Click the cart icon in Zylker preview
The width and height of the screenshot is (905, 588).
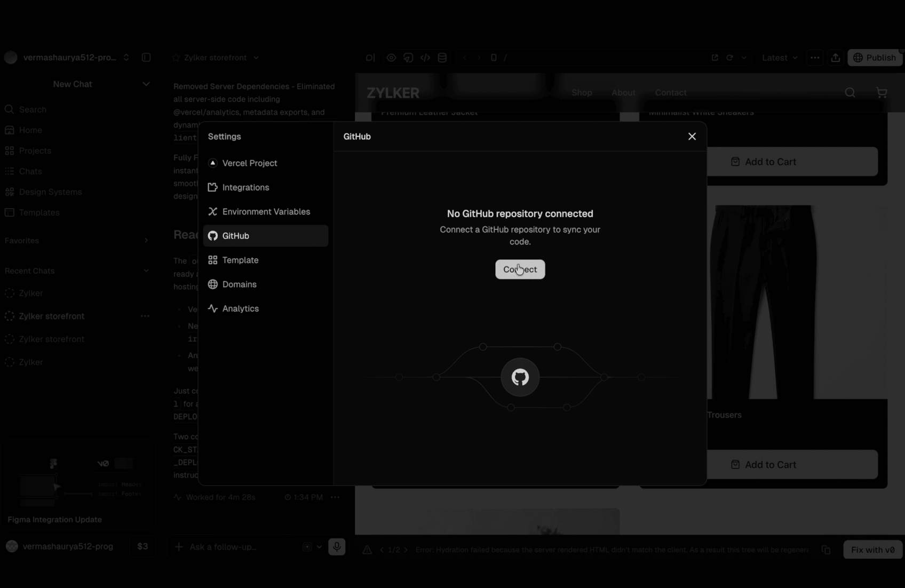pos(882,93)
